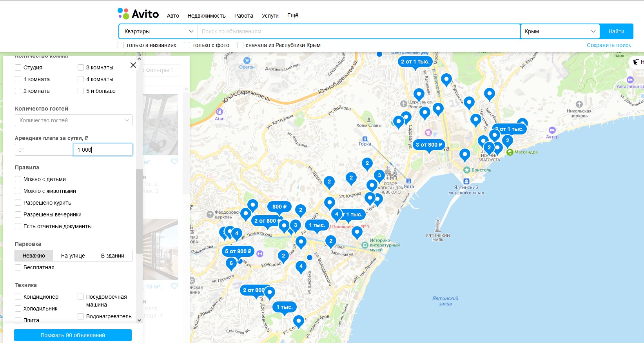644x343 pixels.
Task: Open the "3 от 800 ₽" map cluster
Action: pos(429,145)
